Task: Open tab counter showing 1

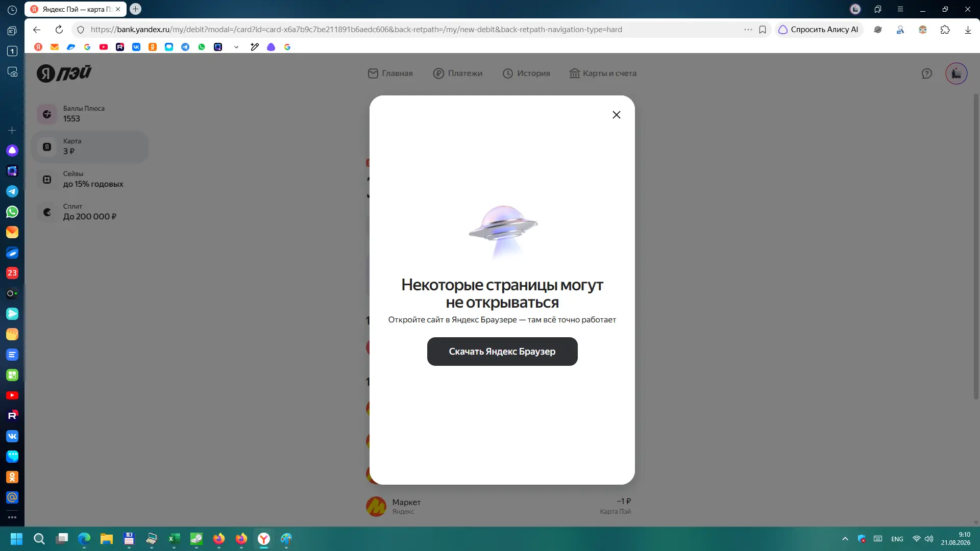Action: 12,51
